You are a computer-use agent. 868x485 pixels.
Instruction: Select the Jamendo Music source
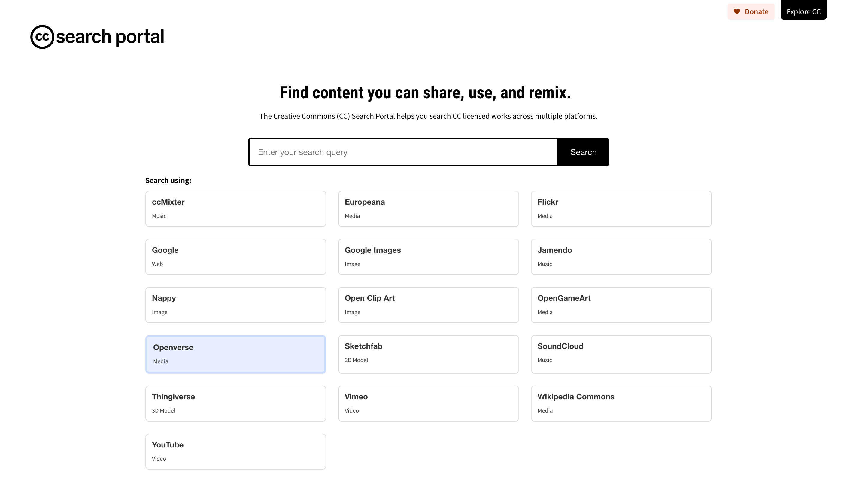click(621, 257)
